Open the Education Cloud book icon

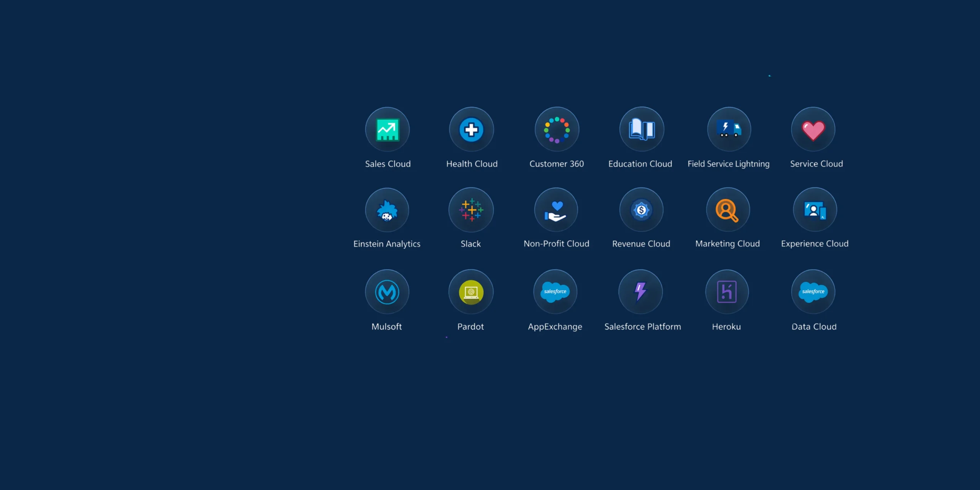(642, 129)
